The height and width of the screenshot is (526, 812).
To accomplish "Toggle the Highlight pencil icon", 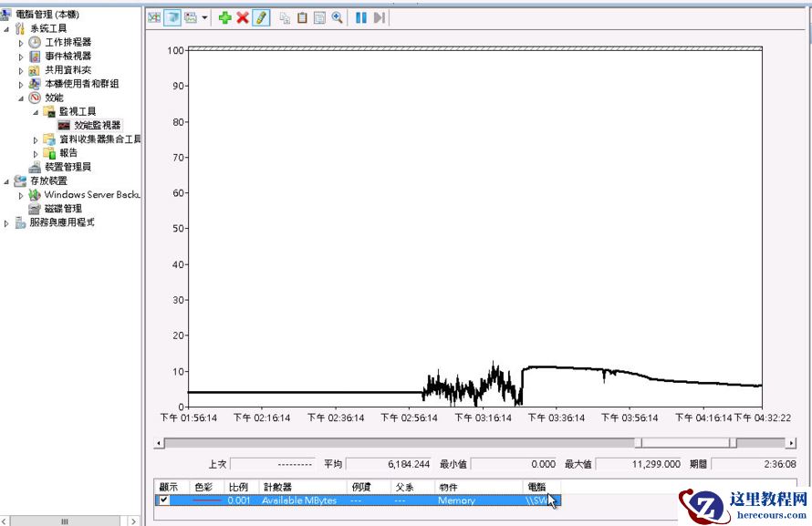I will (261, 17).
